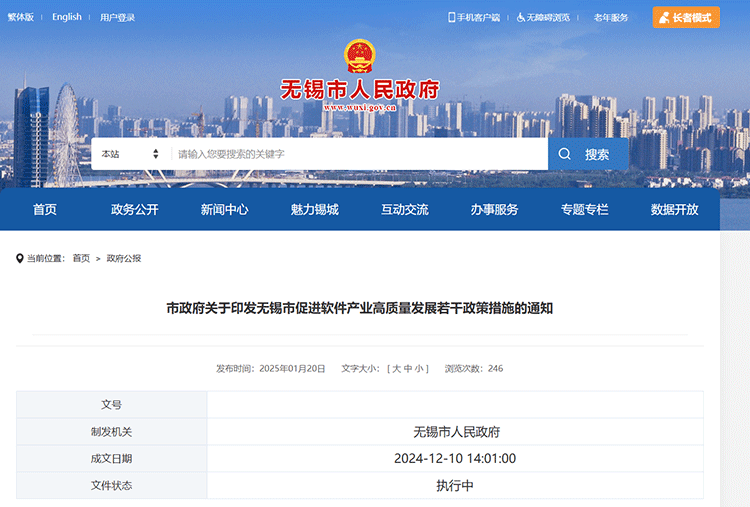
Task: Enable 长者模式 elder mode
Action: click(x=686, y=18)
